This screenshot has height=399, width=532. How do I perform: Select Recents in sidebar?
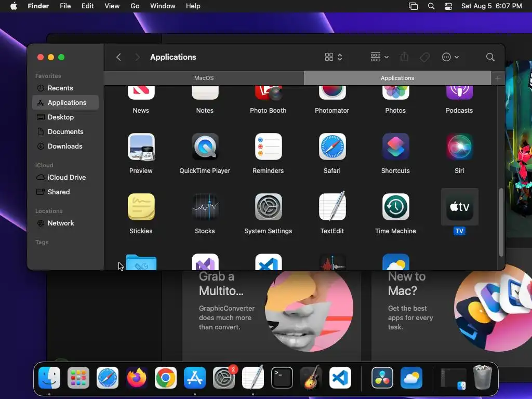coord(65,88)
